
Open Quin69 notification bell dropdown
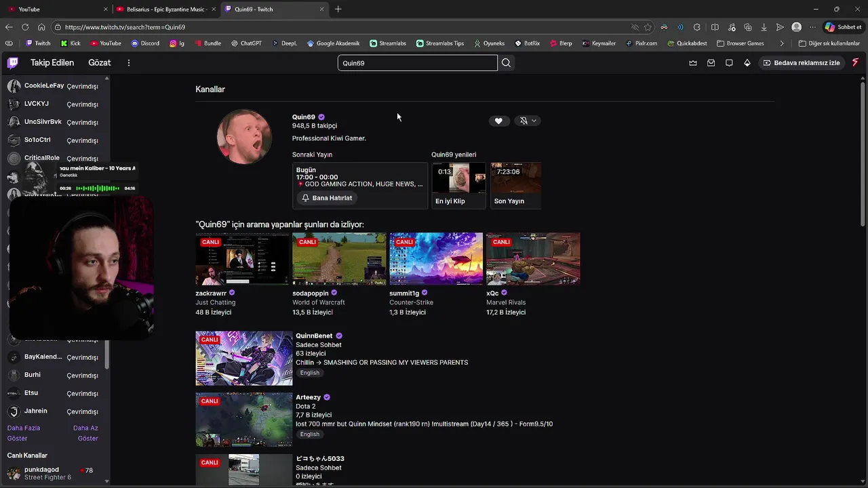pyautogui.click(x=528, y=121)
